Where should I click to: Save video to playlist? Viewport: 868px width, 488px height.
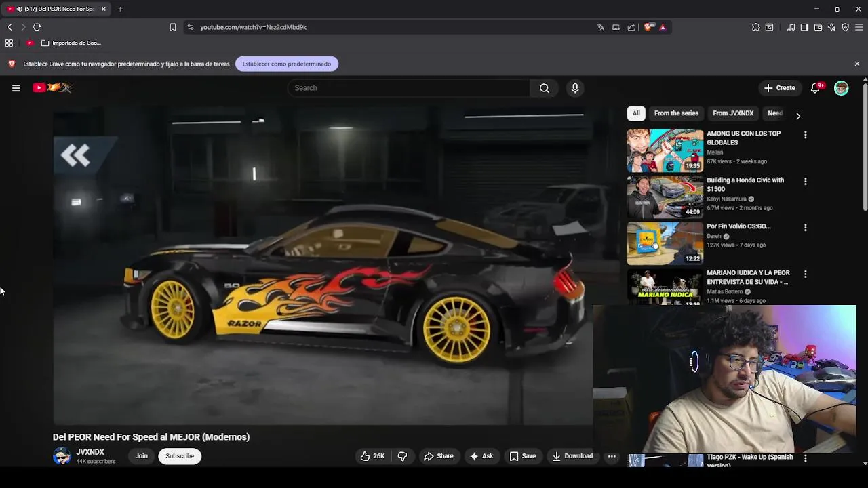(x=523, y=456)
